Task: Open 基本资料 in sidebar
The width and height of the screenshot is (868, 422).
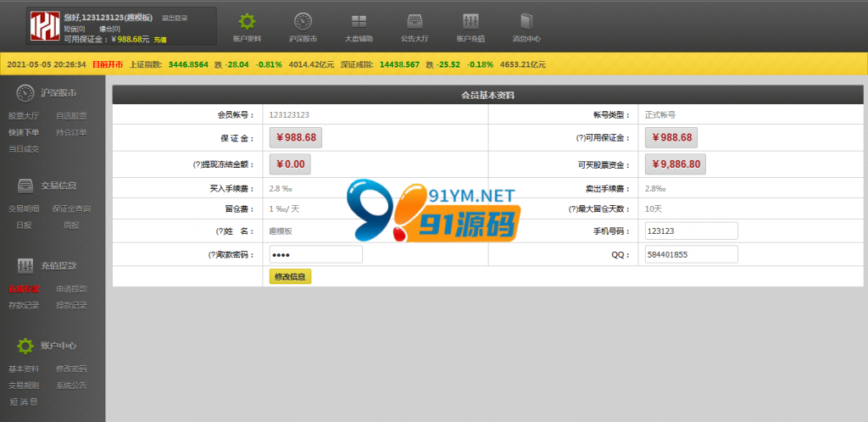Action: tap(24, 369)
